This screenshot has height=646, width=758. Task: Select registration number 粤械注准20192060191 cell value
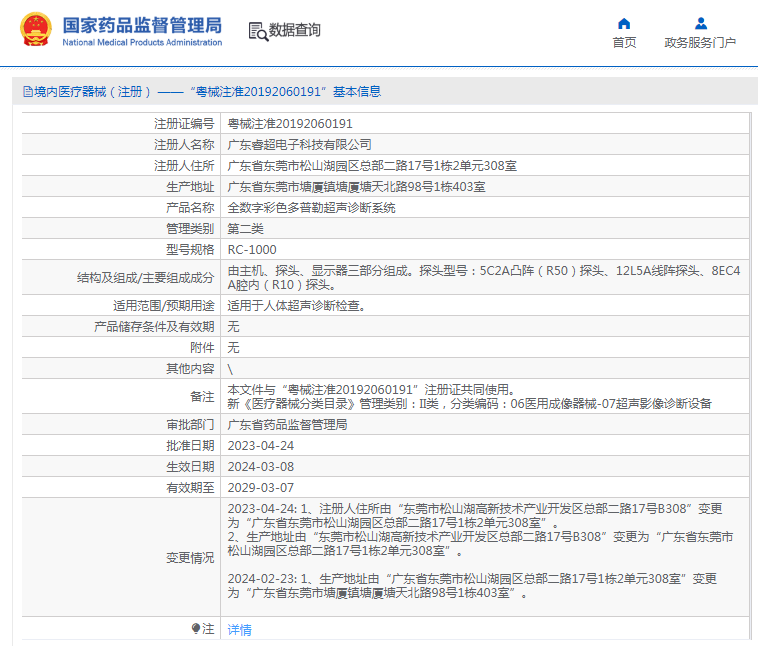(290, 124)
